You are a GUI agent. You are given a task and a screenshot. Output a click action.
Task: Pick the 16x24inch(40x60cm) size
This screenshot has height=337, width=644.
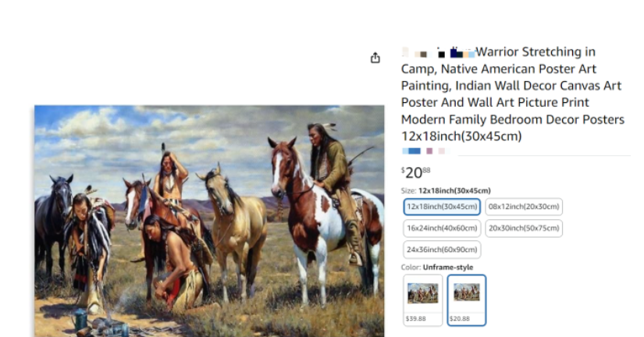pyautogui.click(x=442, y=229)
